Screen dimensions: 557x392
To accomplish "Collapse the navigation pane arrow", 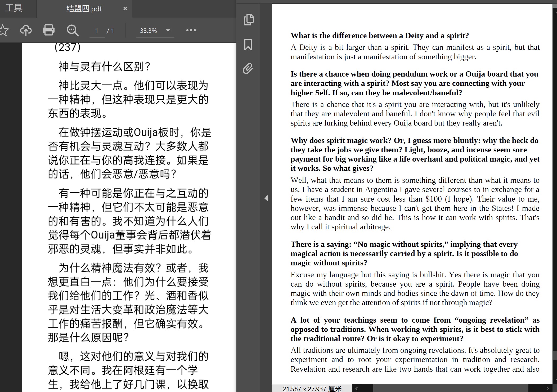I will pos(266,198).
